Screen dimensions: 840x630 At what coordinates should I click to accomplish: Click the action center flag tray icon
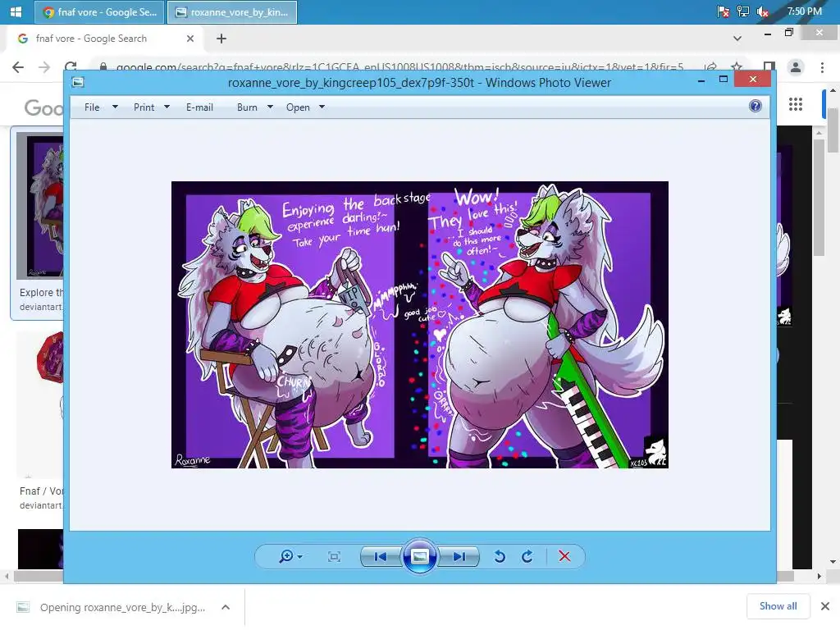[724, 11]
